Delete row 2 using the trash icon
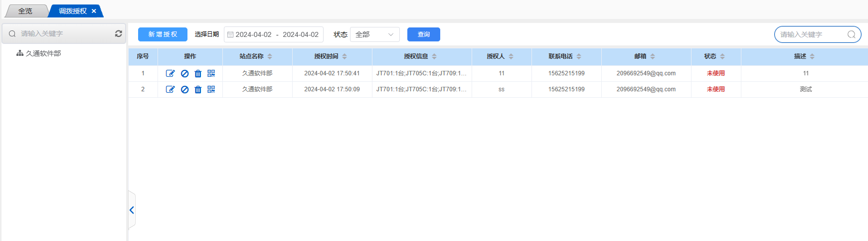868x241 pixels. (x=198, y=89)
